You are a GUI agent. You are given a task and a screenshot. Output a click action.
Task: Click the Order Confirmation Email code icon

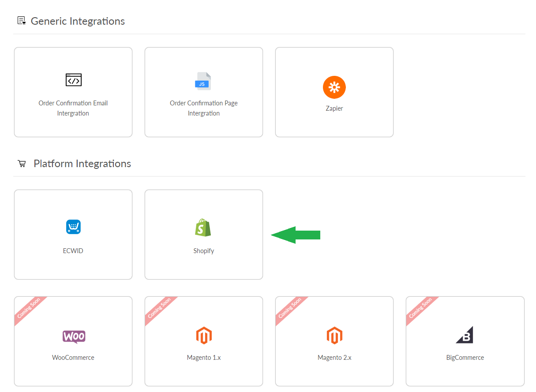[73, 80]
